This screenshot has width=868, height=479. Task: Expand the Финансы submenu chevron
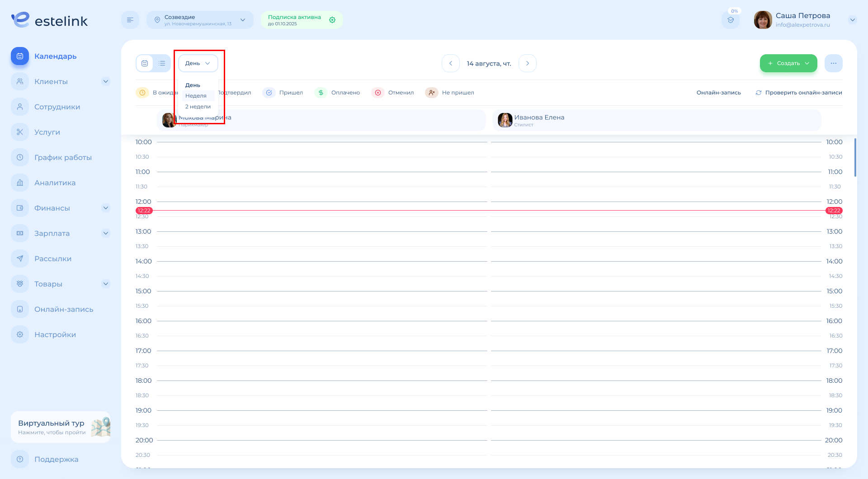(106, 208)
